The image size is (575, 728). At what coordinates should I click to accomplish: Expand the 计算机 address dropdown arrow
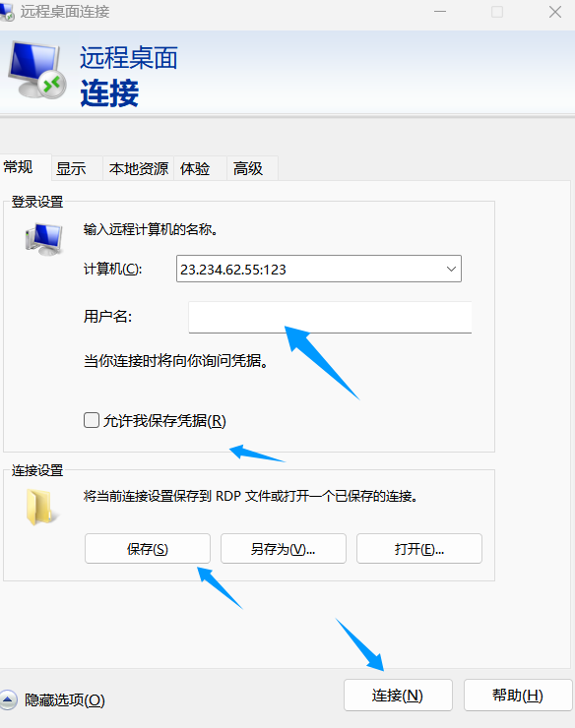click(x=450, y=269)
